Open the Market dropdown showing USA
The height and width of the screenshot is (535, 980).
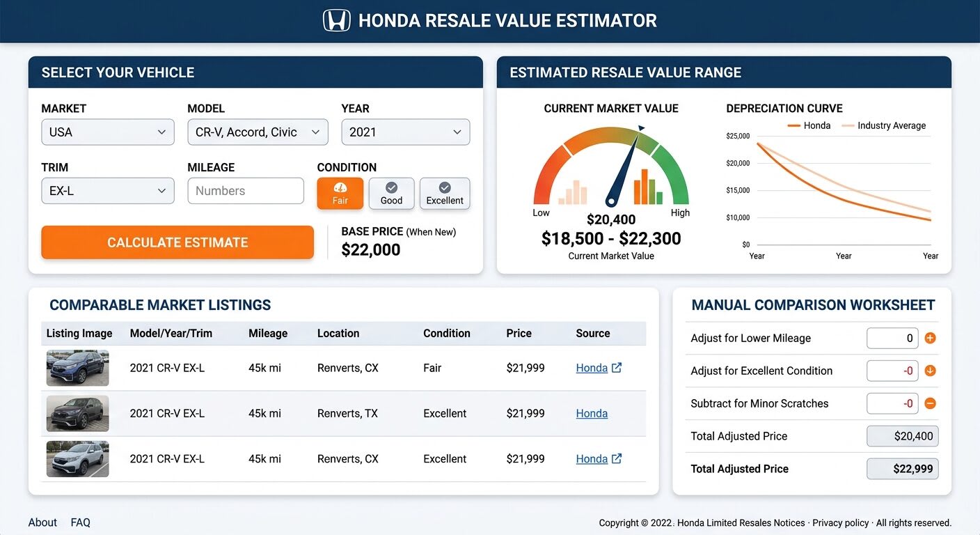(x=108, y=132)
